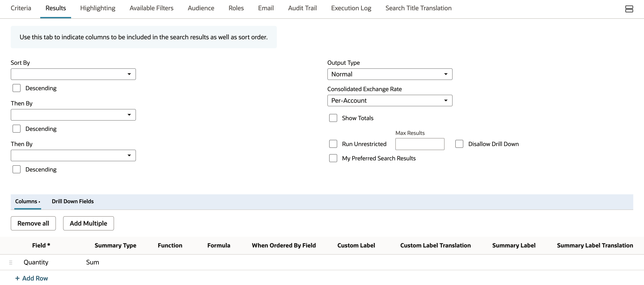This screenshot has width=644, height=285.
Task: Select the Results tab
Action: pos(55,8)
